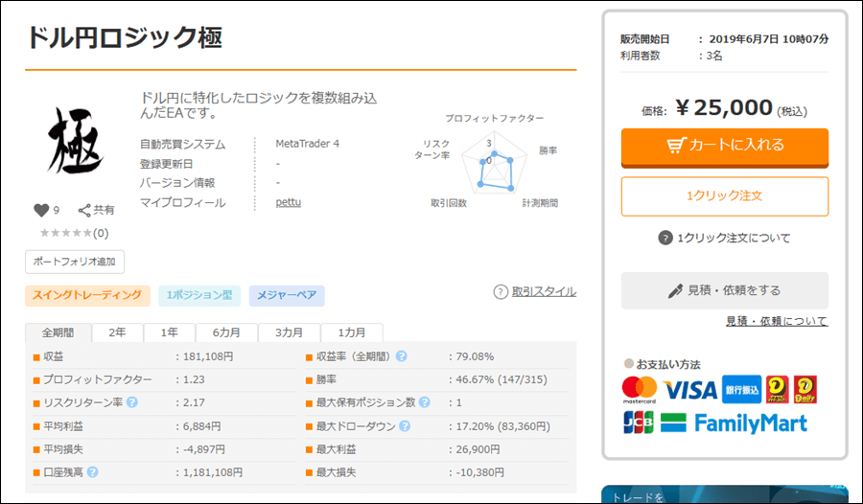863x504 pixels.
Task: Switch to the 2年 tab
Action: [117, 332]
